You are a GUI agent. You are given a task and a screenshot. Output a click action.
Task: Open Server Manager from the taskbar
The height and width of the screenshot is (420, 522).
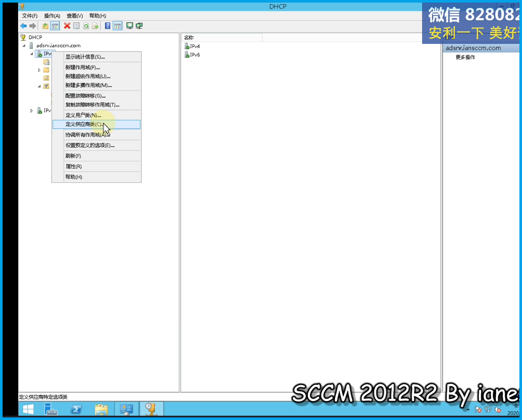coord(52,409)
